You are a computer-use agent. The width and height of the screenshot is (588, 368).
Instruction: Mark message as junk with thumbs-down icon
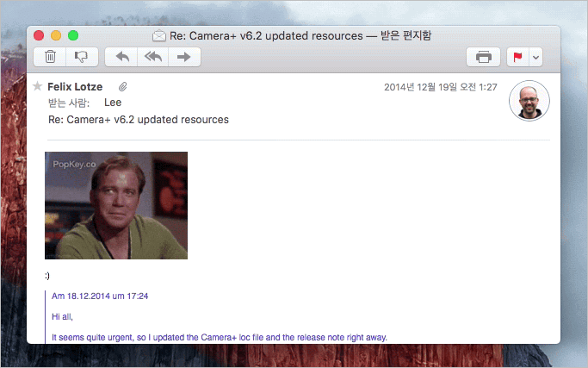point(82,57)
